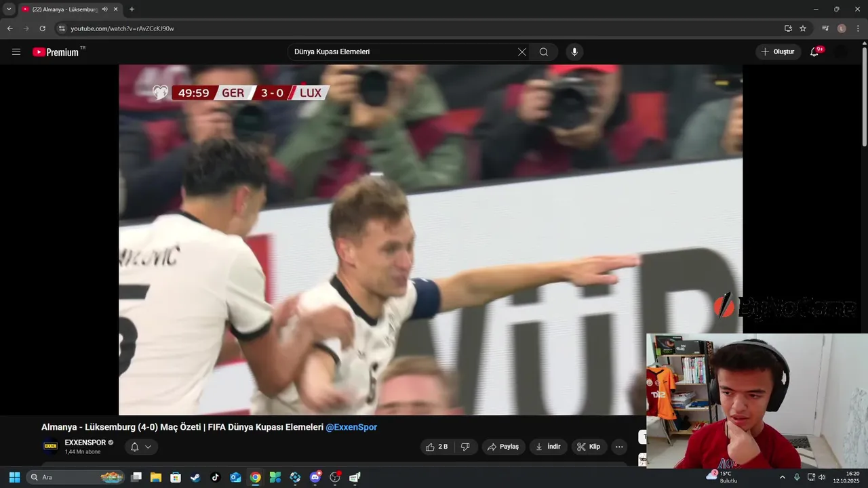Viewport: 868px width, 488px height.
Task: Click the 1,44 Mn abone subscriber count
Action: 83,452
